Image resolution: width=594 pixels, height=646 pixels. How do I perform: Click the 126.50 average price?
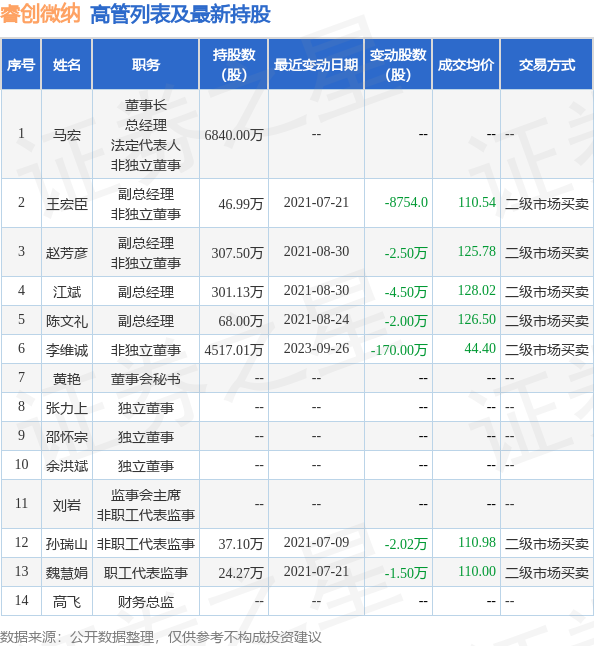pyautogui.click(x=477, y=319)
